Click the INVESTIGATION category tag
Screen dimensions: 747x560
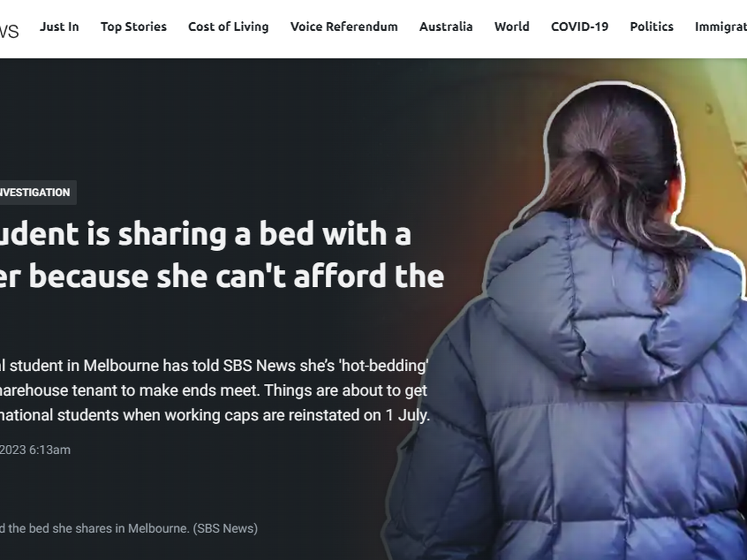point(36,192)
